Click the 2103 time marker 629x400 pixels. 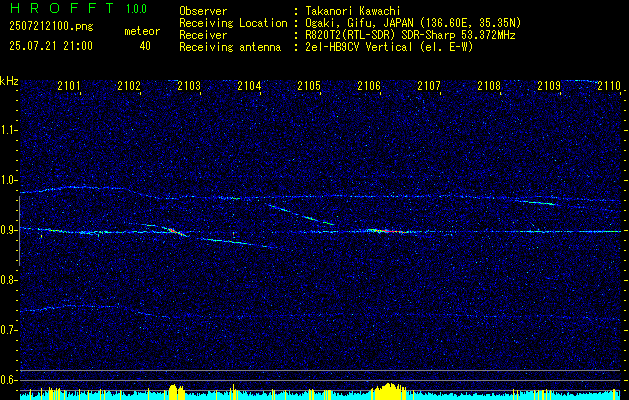(189, 86)
